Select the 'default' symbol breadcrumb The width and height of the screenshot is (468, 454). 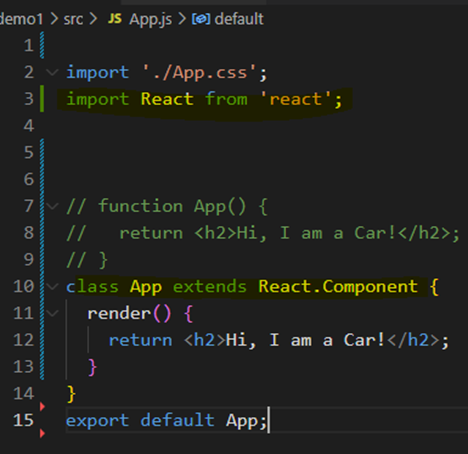[239, 19]
